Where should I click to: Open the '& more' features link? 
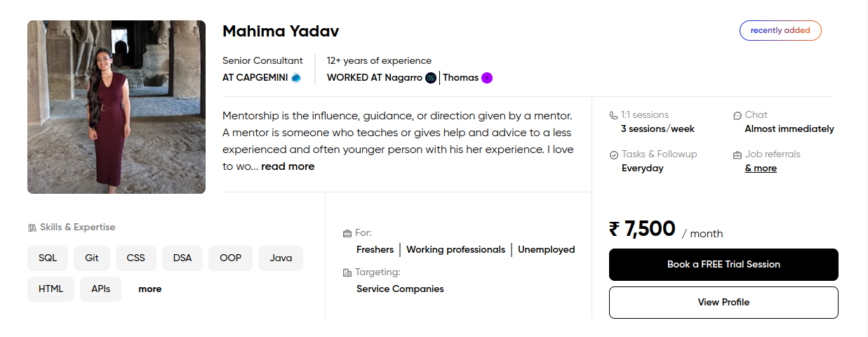(761, 168)
